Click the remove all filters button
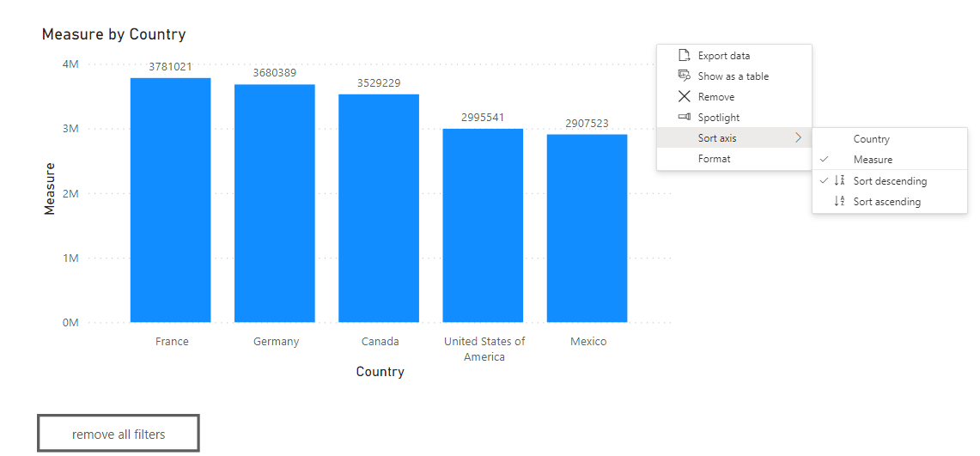The width and height of the screenshot is (980, 456). pyautogui.click(x=119, y=434)
